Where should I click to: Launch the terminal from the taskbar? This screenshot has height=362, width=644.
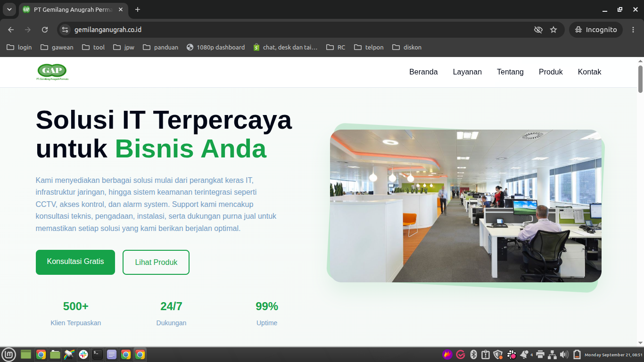pyautogui.click(x=98, y=354)
